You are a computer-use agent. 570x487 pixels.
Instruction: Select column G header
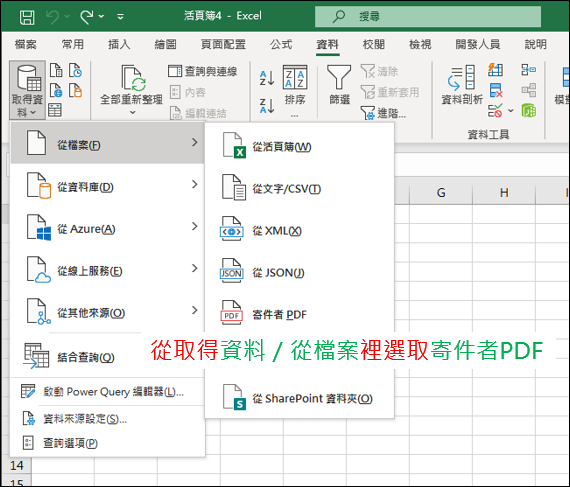[x=441, y=192]
